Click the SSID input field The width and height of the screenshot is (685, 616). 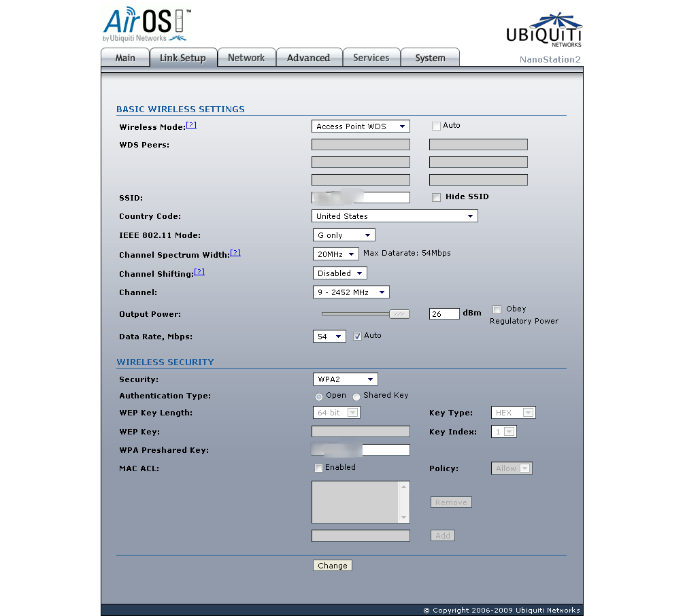(361, 197)
